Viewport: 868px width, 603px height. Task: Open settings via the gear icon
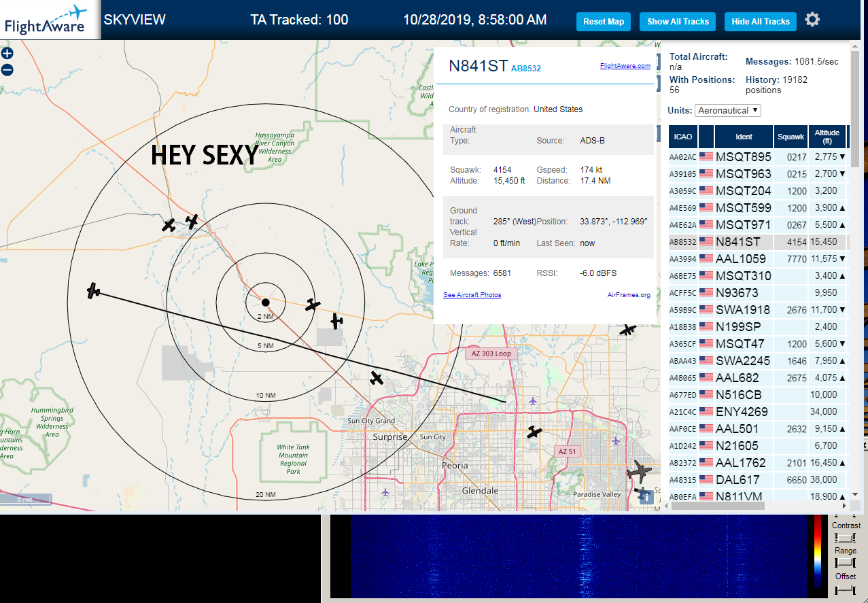(812, 20)
